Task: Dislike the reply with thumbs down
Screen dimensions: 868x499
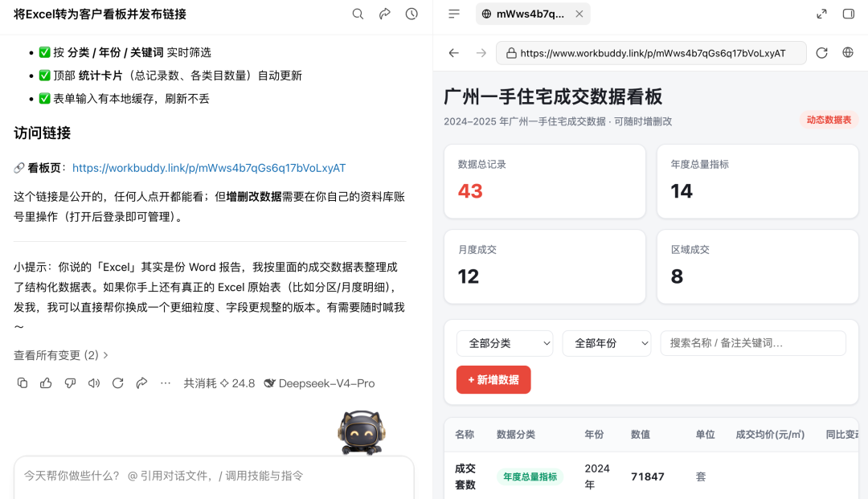Action: (70, 382)
